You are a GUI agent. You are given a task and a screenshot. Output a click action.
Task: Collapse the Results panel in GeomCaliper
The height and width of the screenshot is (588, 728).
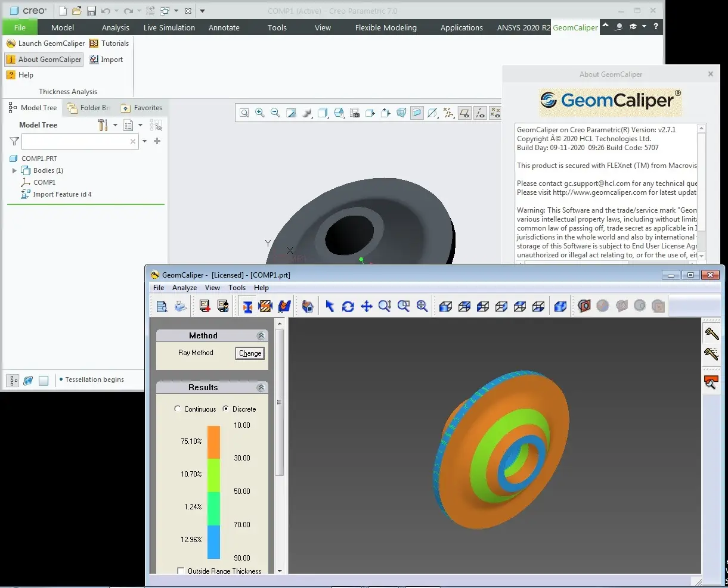[261, 387]
